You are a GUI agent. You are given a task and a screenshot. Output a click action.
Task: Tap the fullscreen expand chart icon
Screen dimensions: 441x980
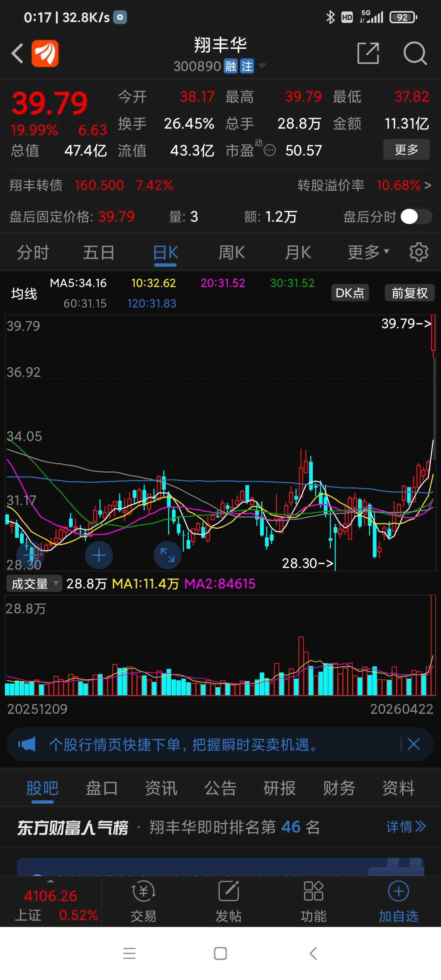pos(167,555)
